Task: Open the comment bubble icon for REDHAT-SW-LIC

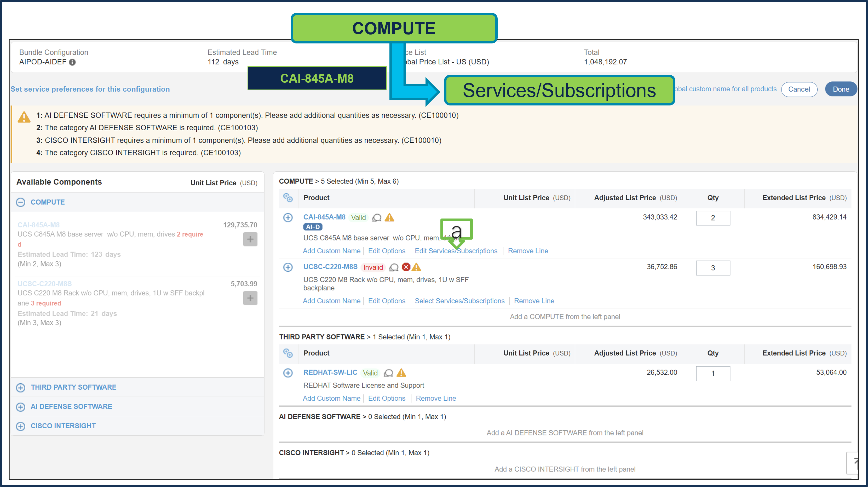Action: click(388, 373)
